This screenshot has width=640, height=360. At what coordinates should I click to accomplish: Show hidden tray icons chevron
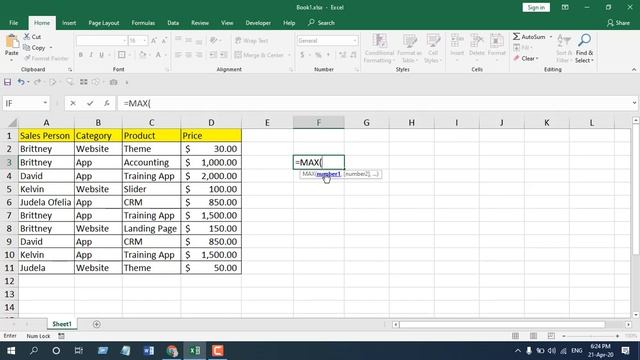(x=518, y=351)
